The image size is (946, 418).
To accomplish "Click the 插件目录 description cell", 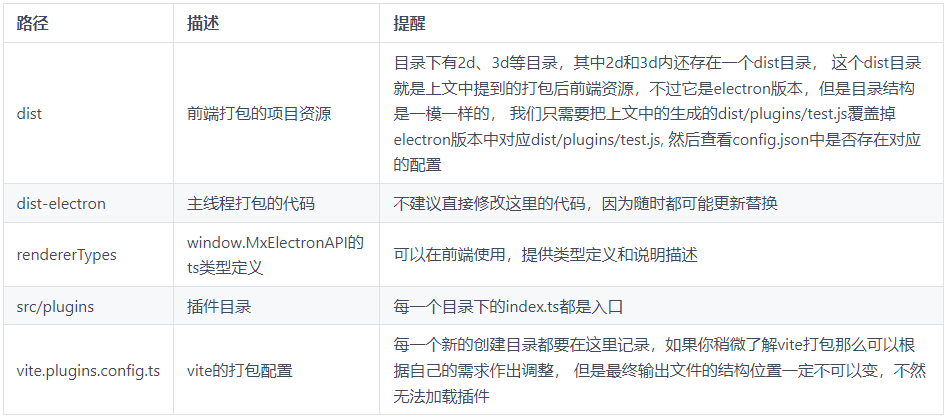I will pos(219,305).
